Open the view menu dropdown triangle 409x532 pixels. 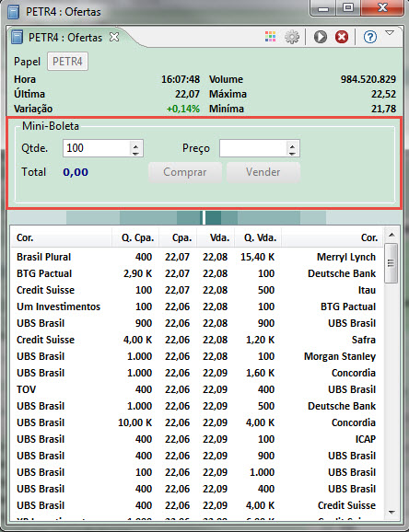390,33
